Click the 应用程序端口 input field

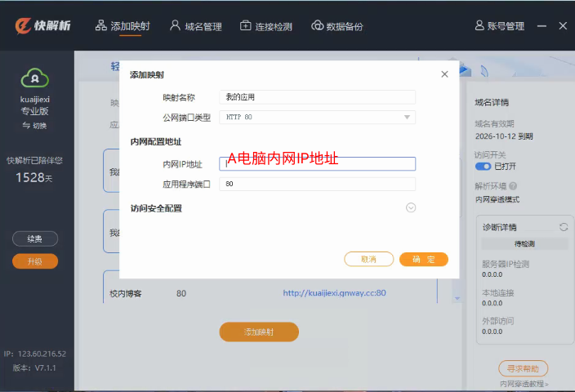coord(318,185)
